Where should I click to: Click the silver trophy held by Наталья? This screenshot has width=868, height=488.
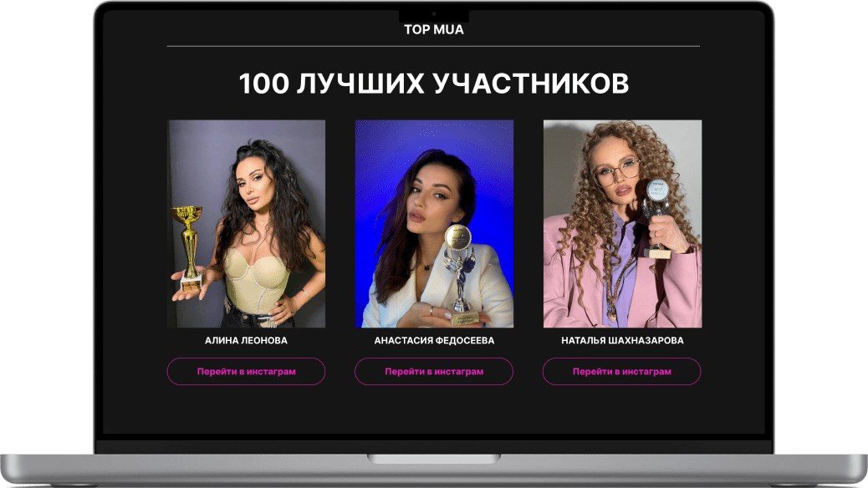click(656, 219)
